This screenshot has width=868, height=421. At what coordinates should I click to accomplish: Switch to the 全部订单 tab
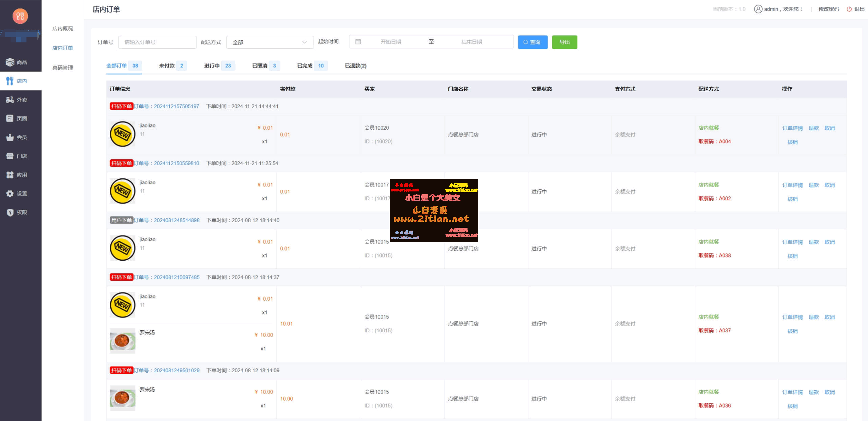124,66
